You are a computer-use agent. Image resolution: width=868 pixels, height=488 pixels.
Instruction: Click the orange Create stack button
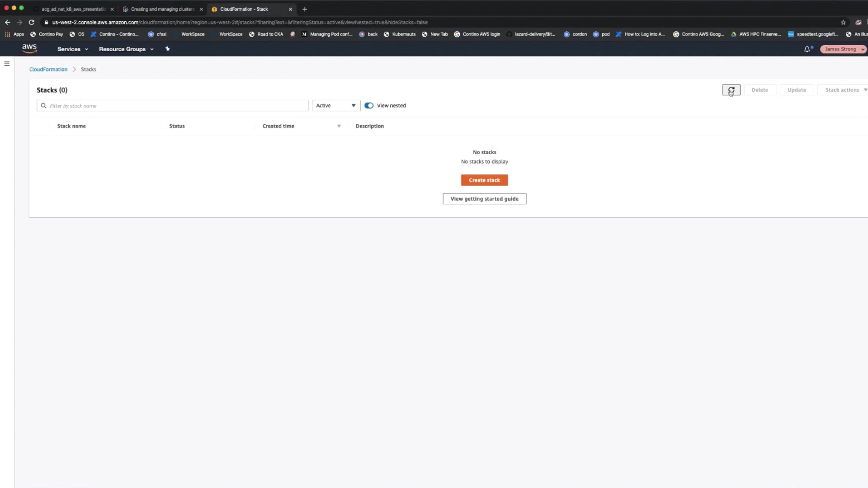484,180
